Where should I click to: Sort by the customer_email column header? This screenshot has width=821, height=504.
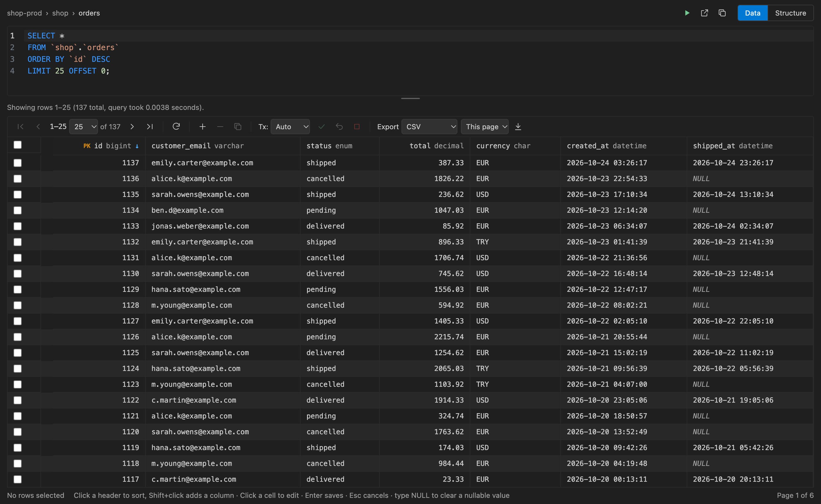(x=223, y=146)
